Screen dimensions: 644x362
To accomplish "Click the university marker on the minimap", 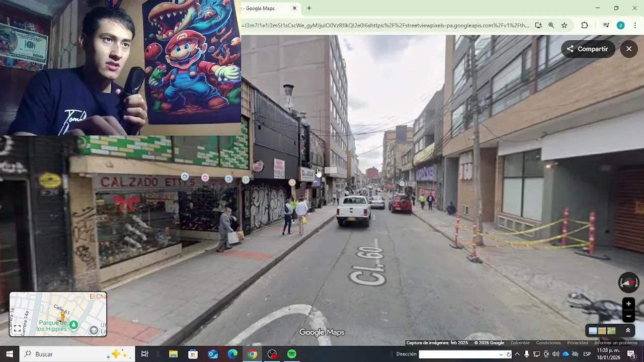I will point(94,330).
